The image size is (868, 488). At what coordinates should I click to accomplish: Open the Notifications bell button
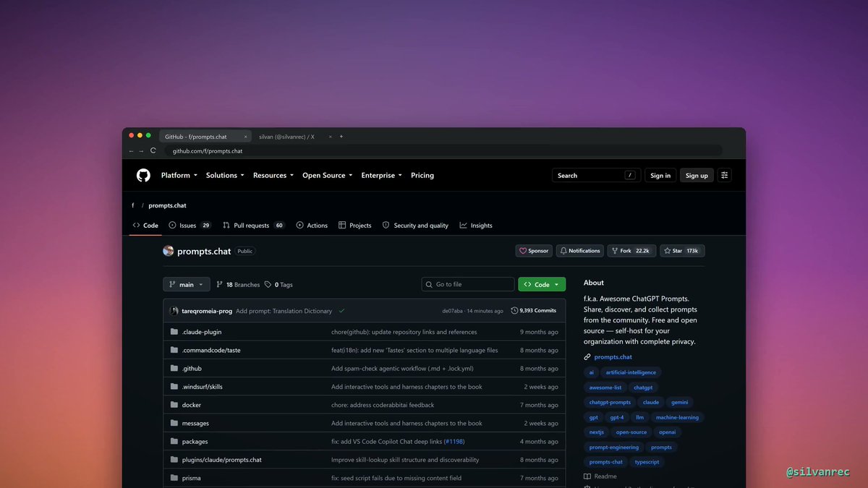580,251
